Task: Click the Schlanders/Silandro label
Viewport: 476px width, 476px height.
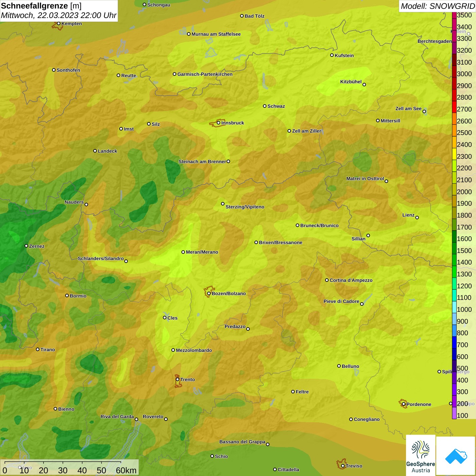Action: tap(101, 258)
